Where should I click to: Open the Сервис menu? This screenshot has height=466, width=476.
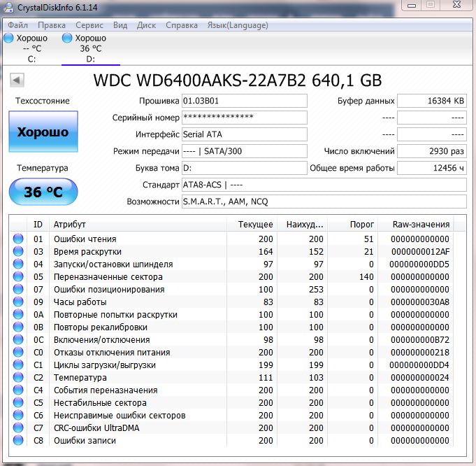(x=89, y=25)
